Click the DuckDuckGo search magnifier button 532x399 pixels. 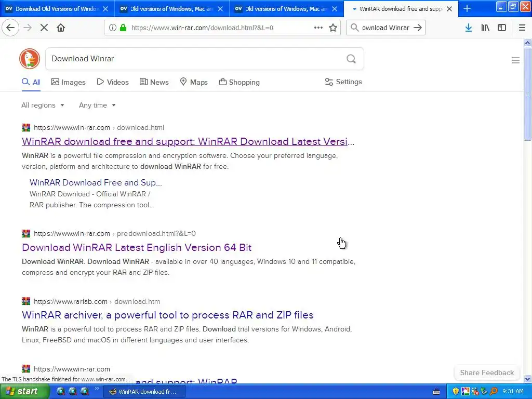point(351,59)
